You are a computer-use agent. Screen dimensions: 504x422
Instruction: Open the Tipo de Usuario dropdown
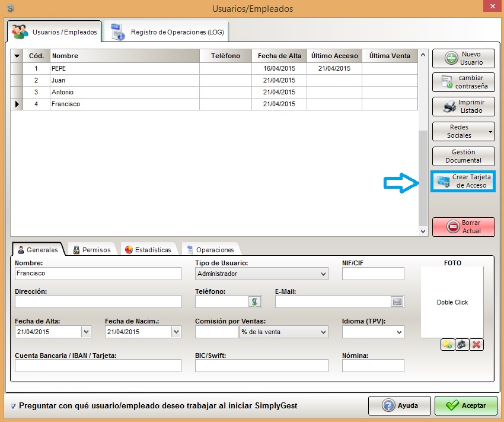(x=323, y=274)
